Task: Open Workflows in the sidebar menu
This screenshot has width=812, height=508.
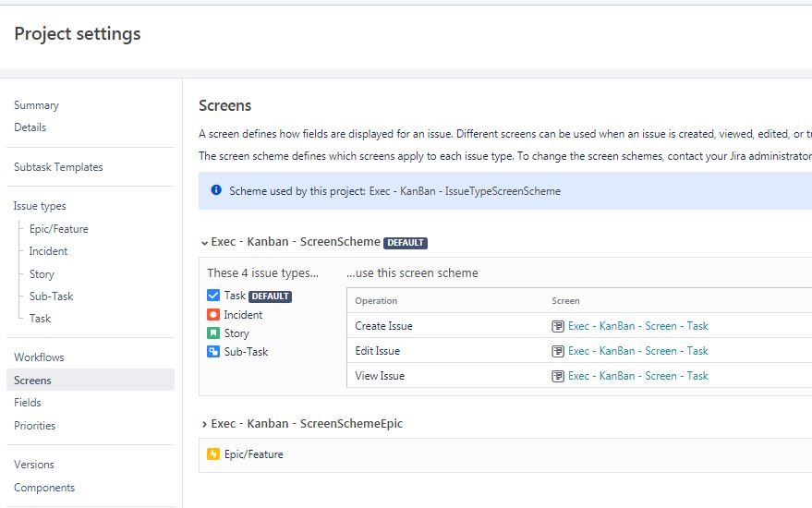Action: click(39, 357)
